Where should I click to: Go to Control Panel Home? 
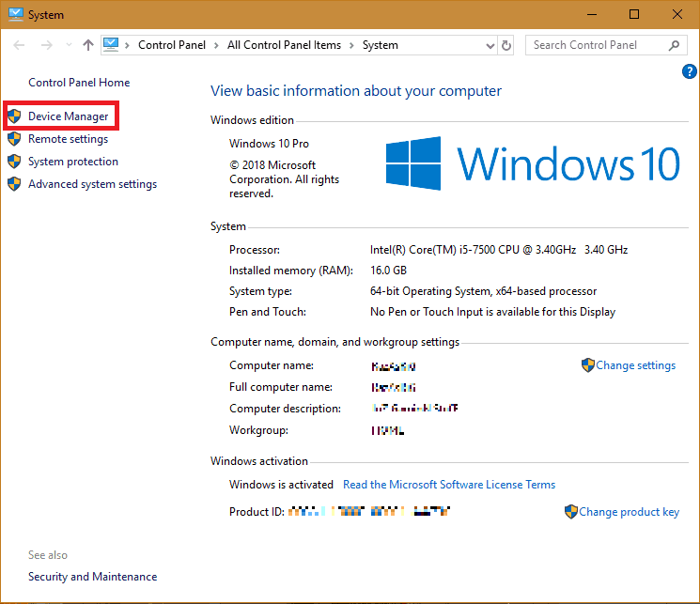click(x=79, y=83)
